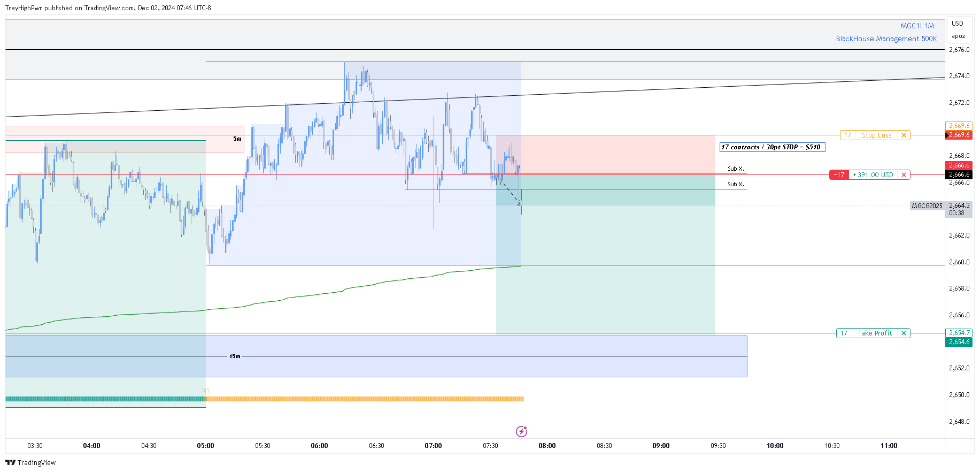Select the Stop Loss order label
The height and width of the screenshot is (472, 980).
[876, 135]
